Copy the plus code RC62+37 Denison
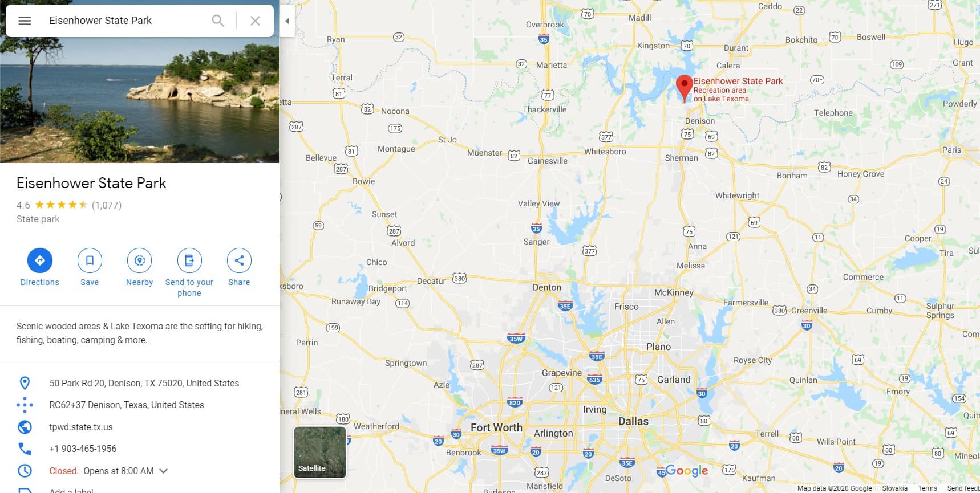 127,405
